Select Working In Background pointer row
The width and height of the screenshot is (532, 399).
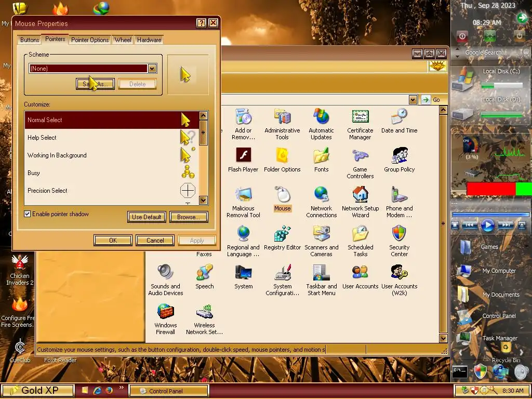112,155
